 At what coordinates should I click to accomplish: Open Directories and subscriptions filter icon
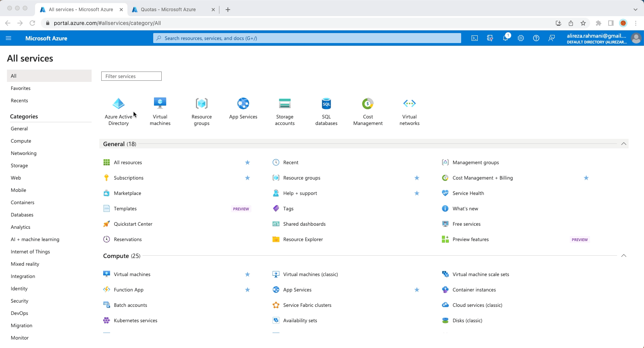pos(490,38)
